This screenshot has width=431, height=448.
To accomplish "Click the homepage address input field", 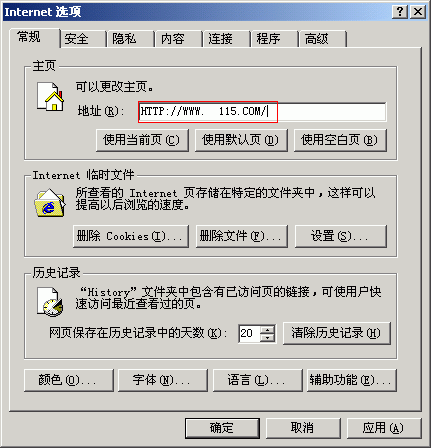I will pyautogui.click(x=262, y=112).
